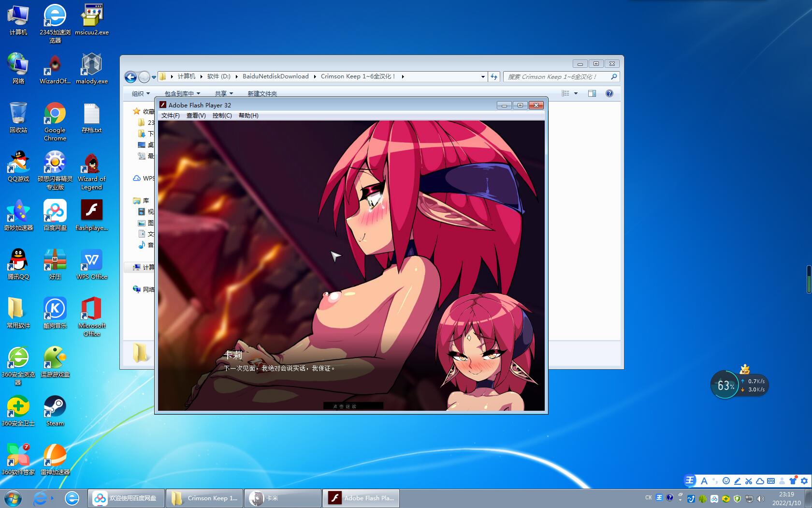This screenshot has width=812, height=508.
Task: Expand the 组织 dropdown in Explorer
Action: tap(141, 93)
